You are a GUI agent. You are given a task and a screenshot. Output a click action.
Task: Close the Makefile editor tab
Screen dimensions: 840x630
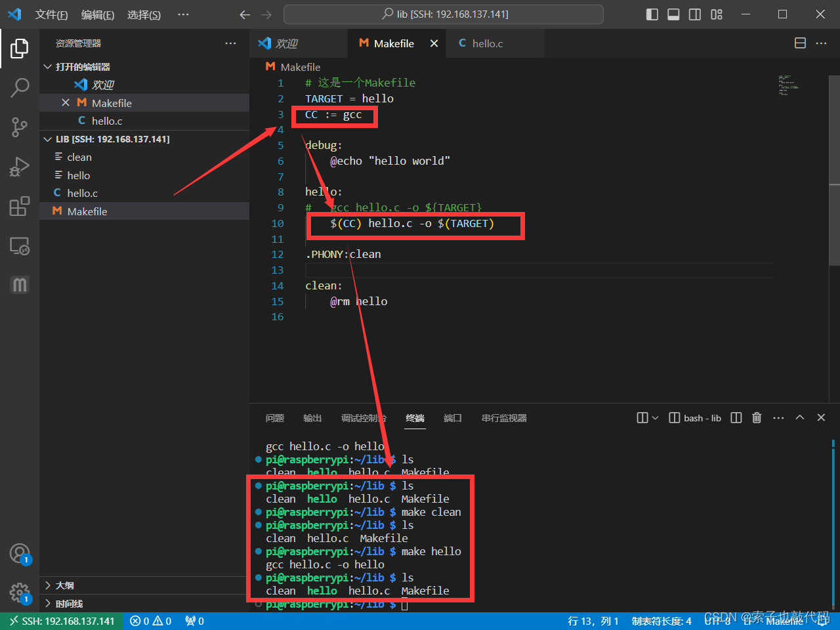coord(434,43)
